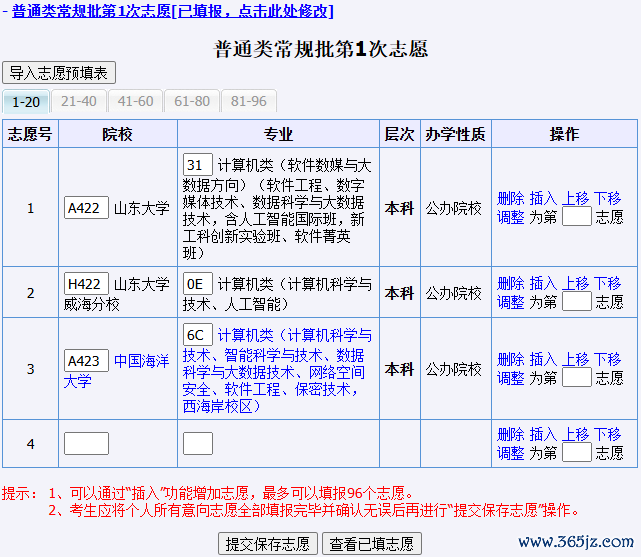The image size is (641, 557).
Task: Switch to the 1-20 tab
Action: pyautogui.click(x=26, y=101)
